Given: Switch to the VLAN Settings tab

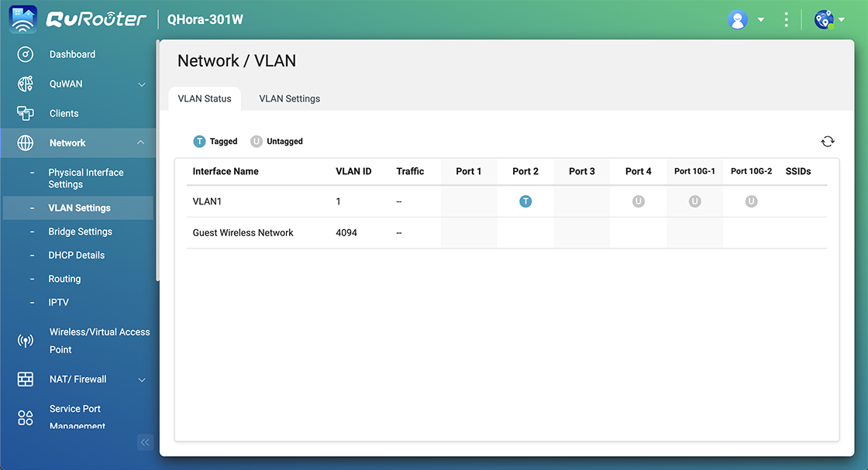Looking at the screenshot, I should (x=289, y=98).
